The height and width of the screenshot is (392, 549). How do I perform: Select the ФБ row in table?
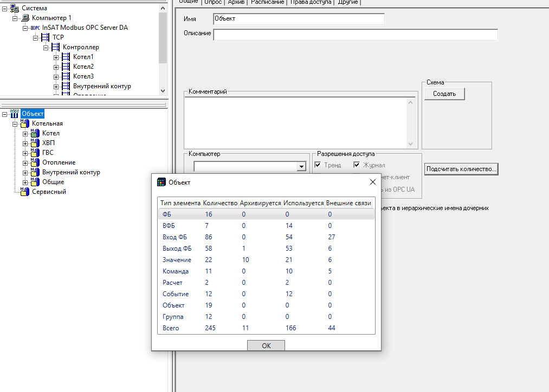click(267, 214)
